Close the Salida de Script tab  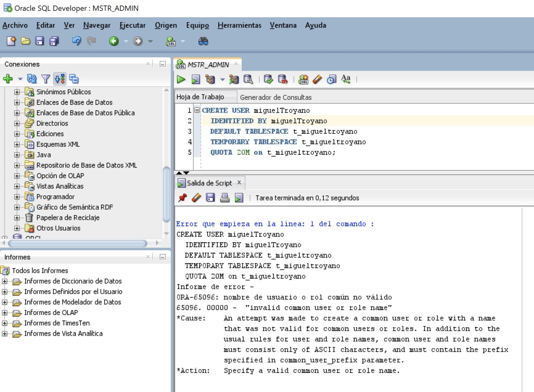pos(239,182)
